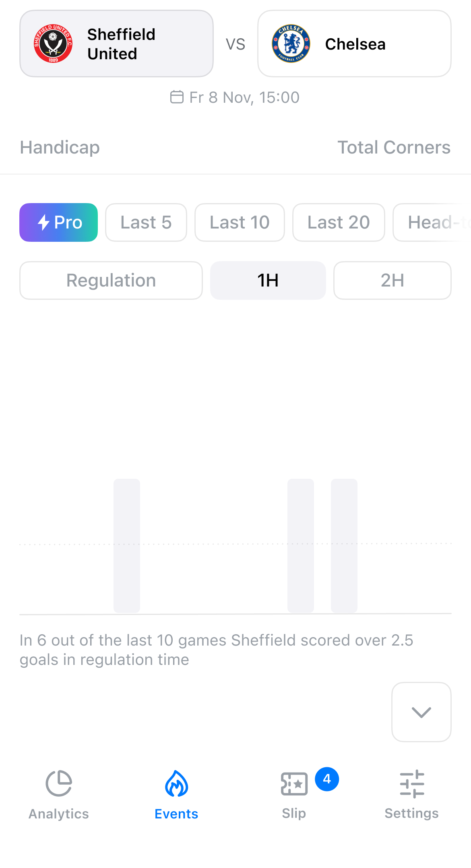Switch to the Handicap tab

tap(60, 147)
